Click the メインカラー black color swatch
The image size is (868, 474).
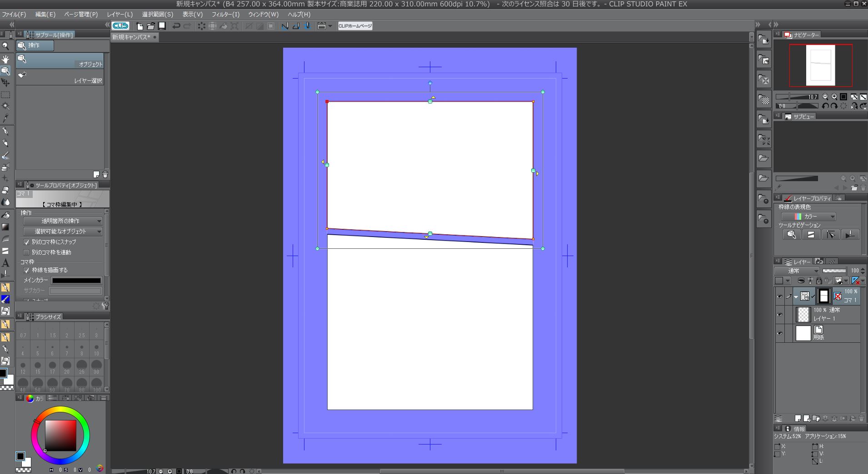(x=76, y=281)
